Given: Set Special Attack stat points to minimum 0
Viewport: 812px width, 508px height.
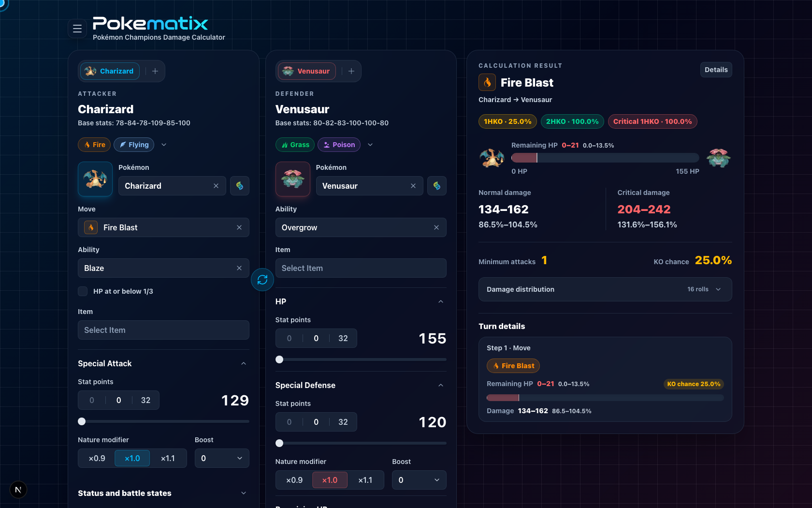Looking at the screenshot, I should [92, 400].
